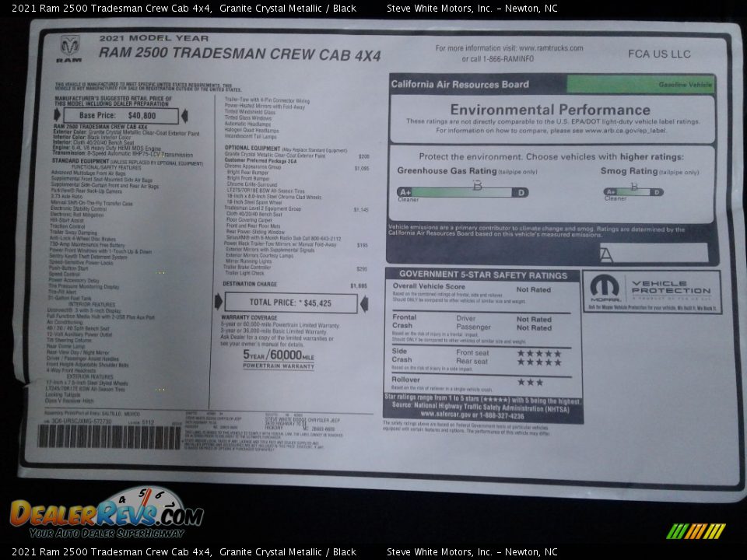This screenshot has width=747, height=560.
Task: Open the www.arb.ca.gov/ep_label address
Action: [626, 131]
